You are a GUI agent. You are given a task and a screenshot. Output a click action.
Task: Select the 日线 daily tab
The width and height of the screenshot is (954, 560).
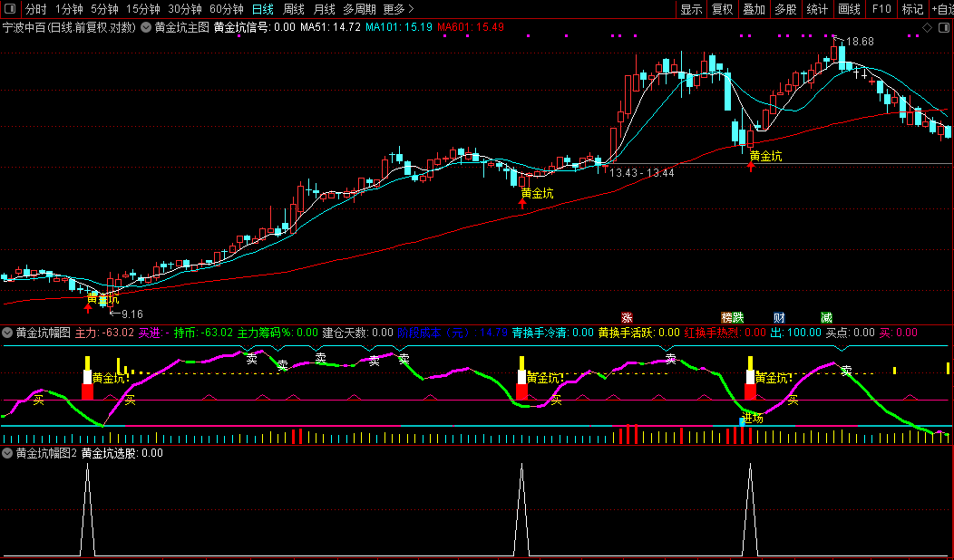click(262, 9)
